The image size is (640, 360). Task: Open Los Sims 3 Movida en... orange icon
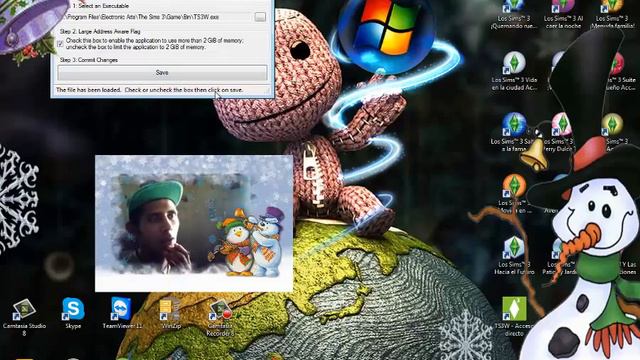tap(514, 193)
